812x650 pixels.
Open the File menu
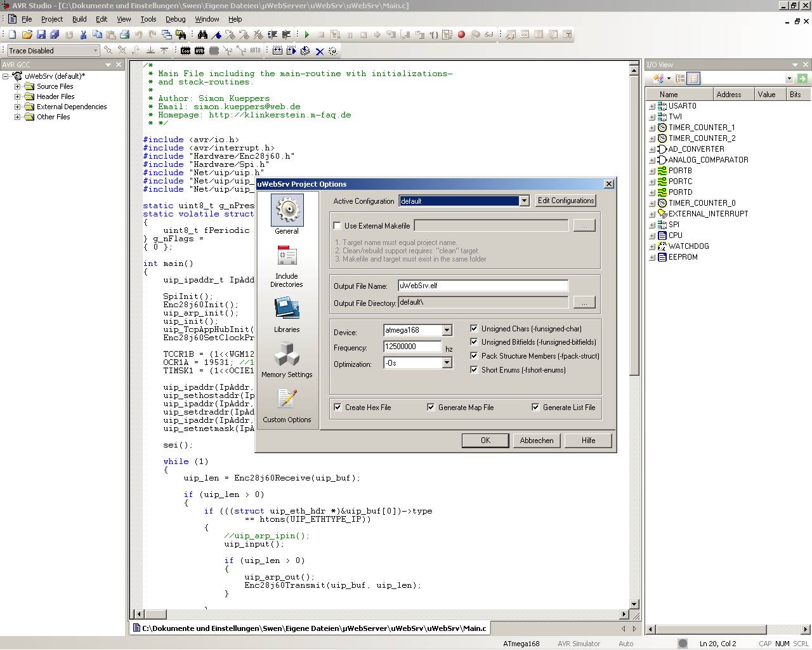click(27, 19)
